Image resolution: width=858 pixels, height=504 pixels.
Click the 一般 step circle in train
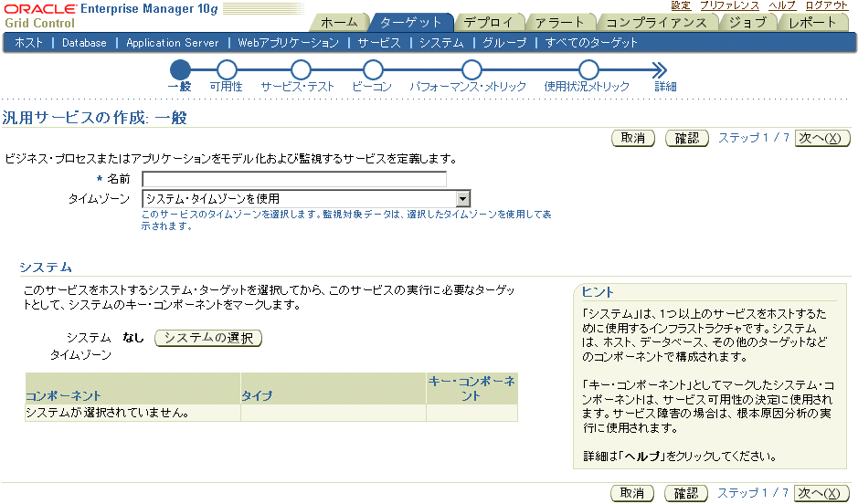coord(180,70)
